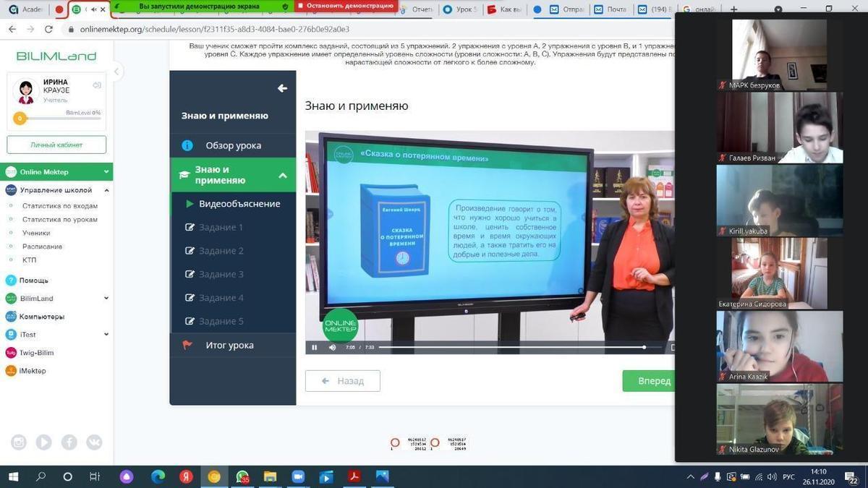Collapse the Управление школой menu
This screenshot has height=488, width=868.
click(x=106, y=190)
